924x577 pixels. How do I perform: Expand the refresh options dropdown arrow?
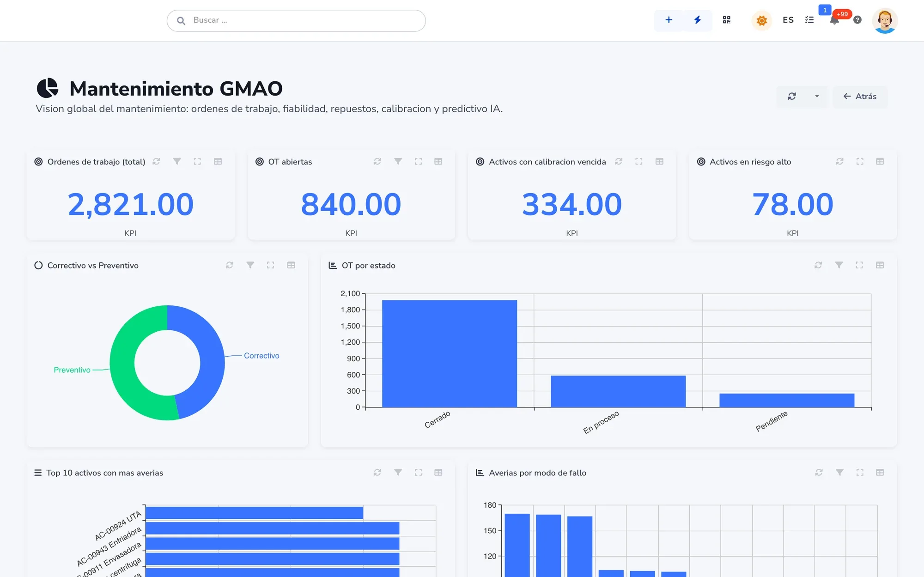817,96
